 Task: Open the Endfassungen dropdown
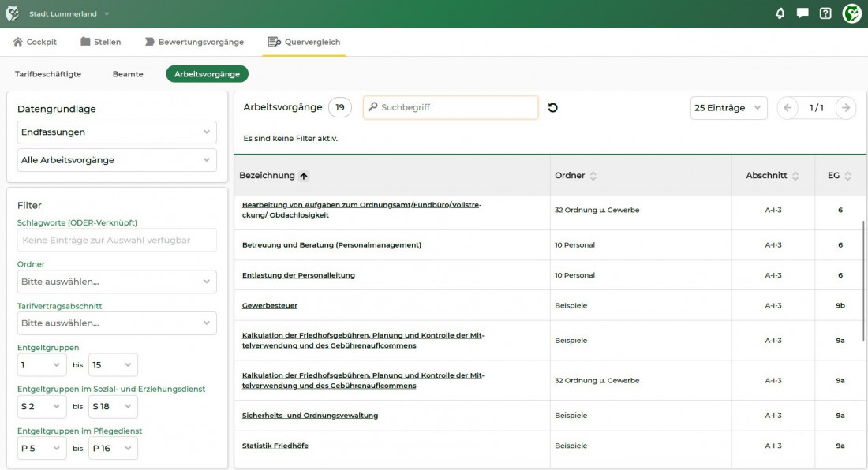[117, 132]
